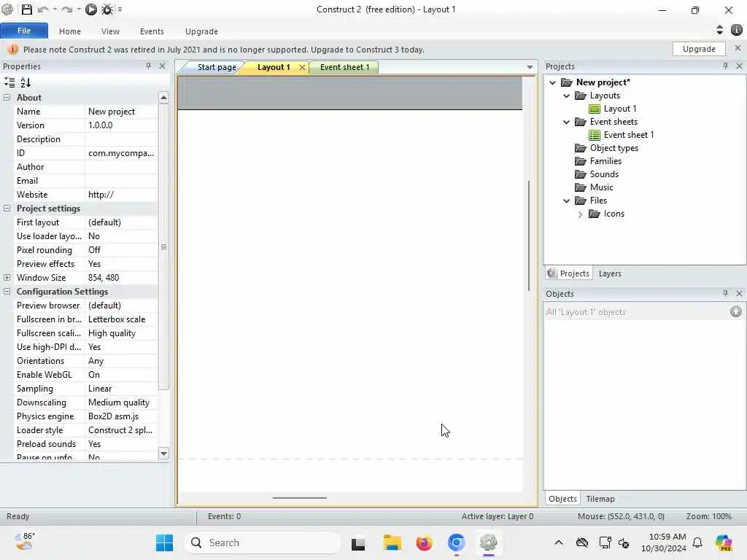
Task: Open Windows Start menu
Action: (164, 542)
